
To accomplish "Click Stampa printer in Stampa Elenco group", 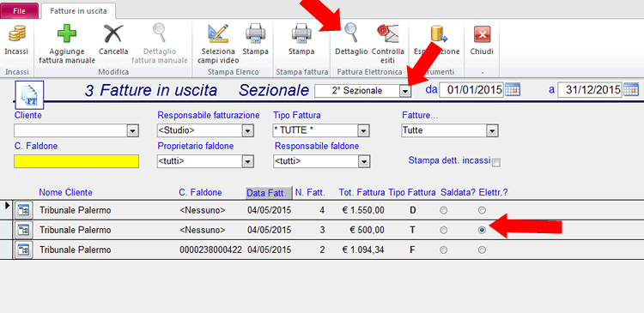I will click(256, 33).
